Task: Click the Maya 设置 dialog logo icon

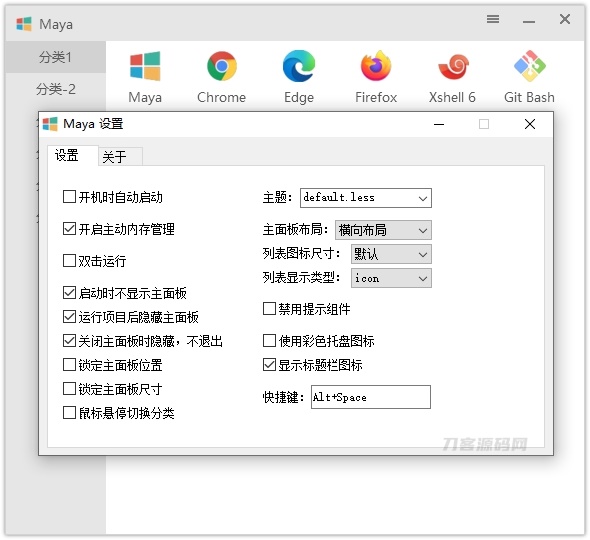Action: pos(50,124)
